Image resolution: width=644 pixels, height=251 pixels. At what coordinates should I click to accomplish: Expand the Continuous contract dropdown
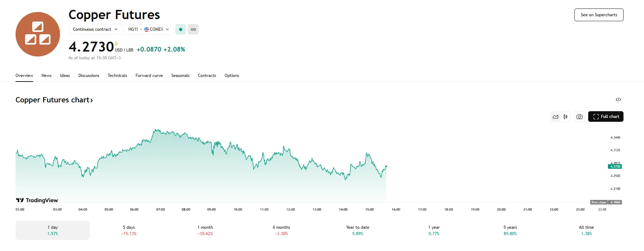pyautogui.click(x=95, y=29)
